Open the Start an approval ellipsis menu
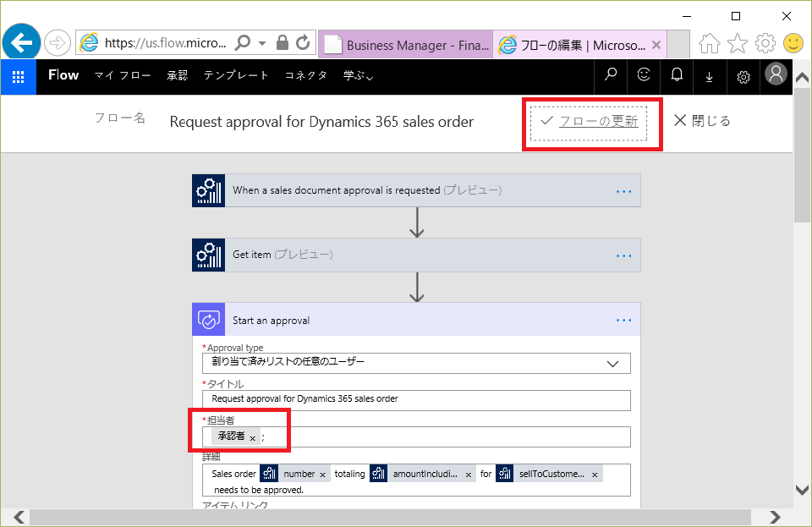 624,321
